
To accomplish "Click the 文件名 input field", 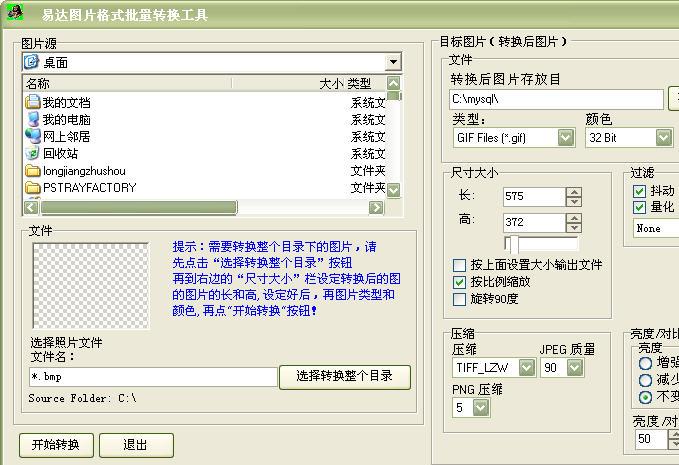I will (x=152, y=377).
